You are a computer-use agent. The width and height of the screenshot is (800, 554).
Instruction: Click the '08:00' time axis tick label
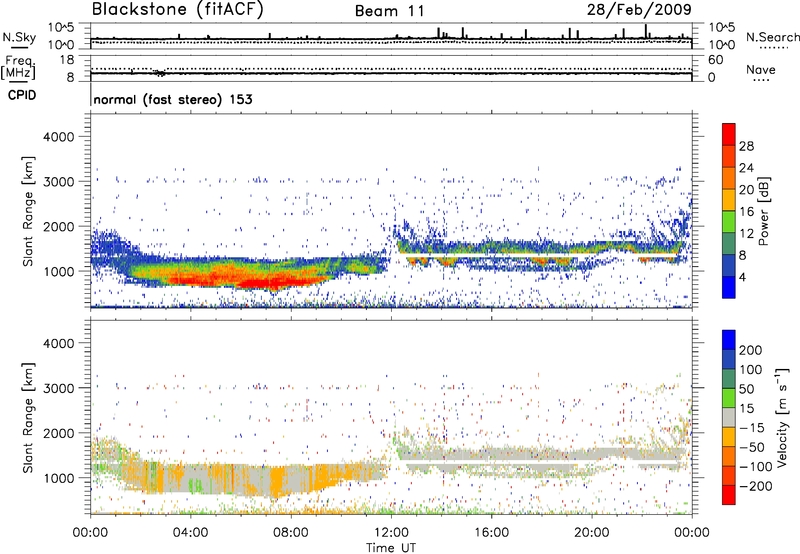click(x=291, y=533)
